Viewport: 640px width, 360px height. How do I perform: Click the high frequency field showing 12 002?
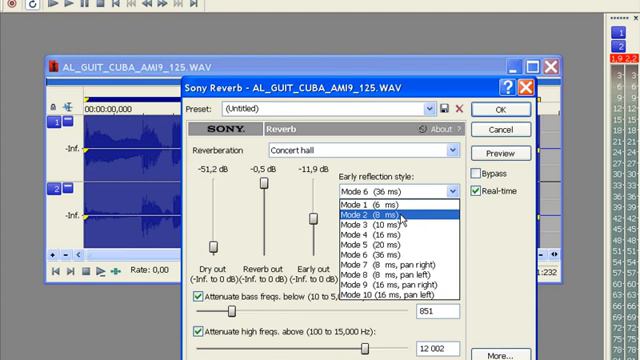(438, 349)
